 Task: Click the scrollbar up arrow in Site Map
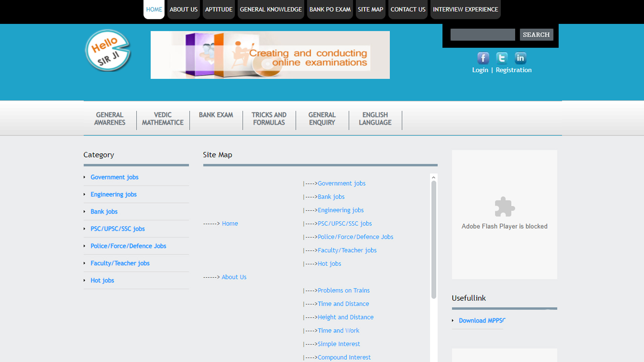433,177
